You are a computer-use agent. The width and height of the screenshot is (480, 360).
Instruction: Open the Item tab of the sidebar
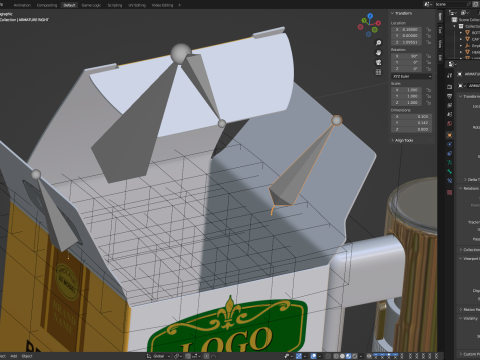click(x=440, y=17)
